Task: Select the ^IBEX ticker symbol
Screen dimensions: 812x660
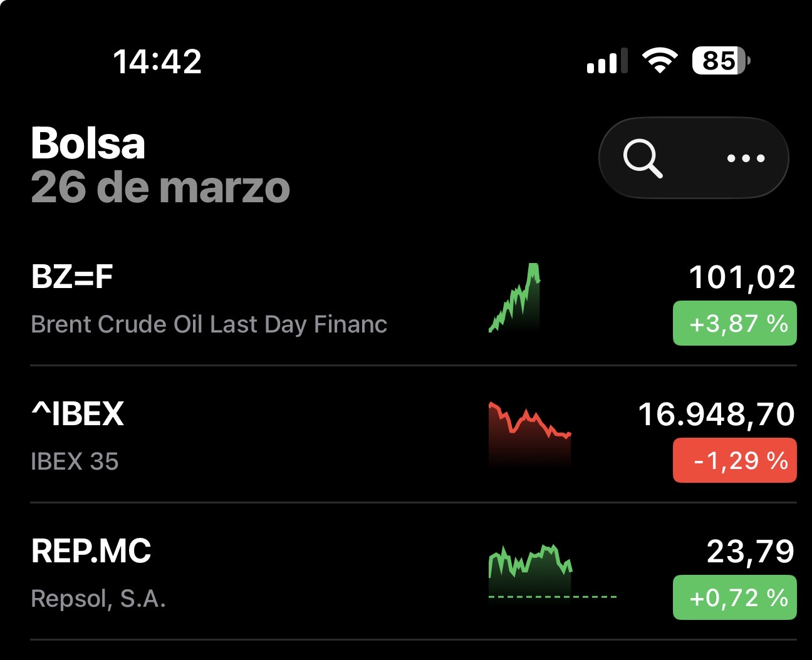Action: pyautogui.click(x=78, y=414)
